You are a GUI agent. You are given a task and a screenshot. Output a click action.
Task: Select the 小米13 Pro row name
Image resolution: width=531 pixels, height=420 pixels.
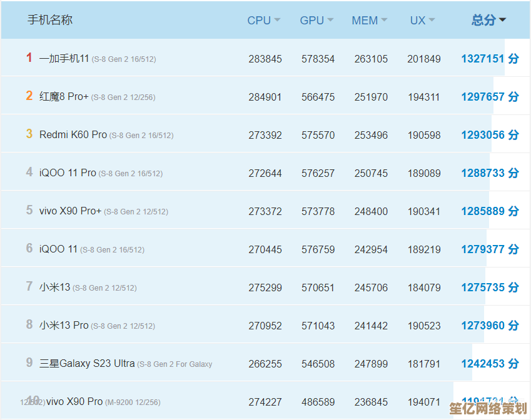point(64,326)
